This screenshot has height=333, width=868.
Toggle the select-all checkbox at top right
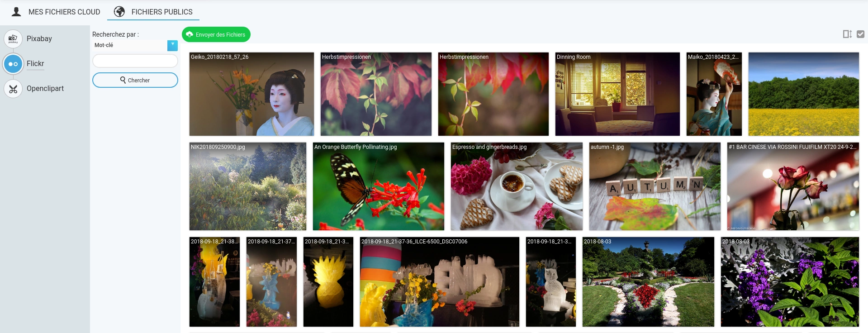pyautogui.click(x=860, y=34)
